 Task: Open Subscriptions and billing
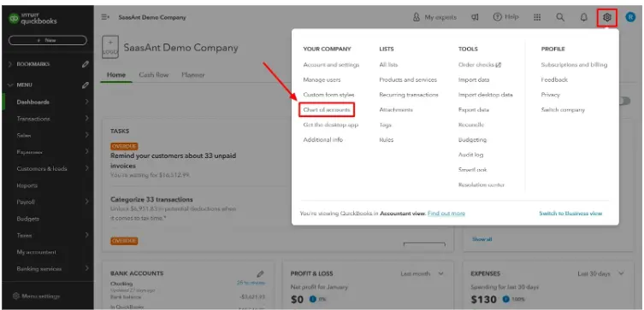click(x=574, y=65)
